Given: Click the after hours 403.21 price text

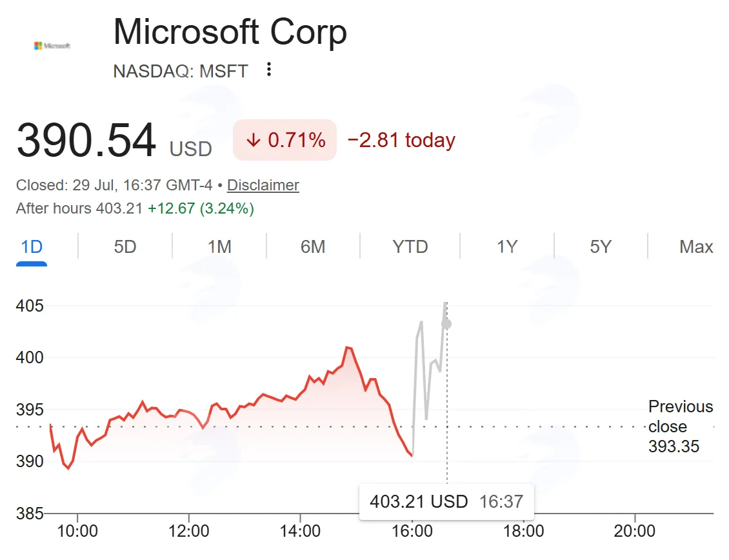Looking at the screenshot, I should (x=119, y=208).
